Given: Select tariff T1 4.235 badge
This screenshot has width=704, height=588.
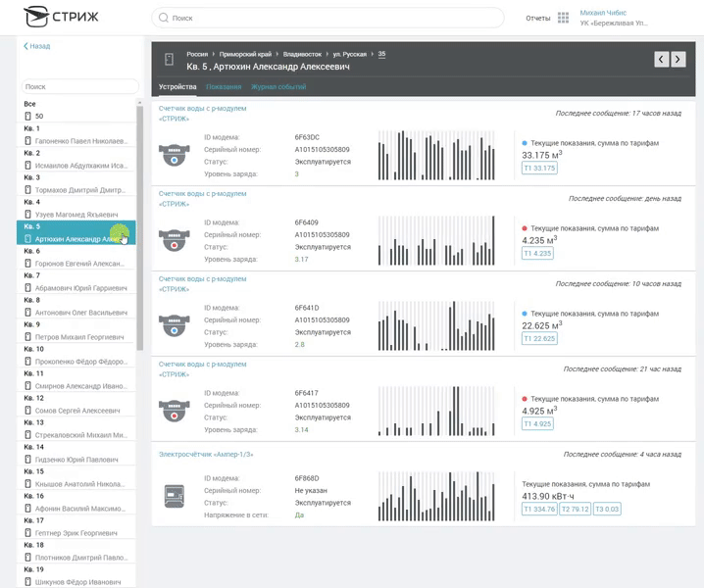Looking at the screenshot, I should pyautogui.click(x=537, y=253).
